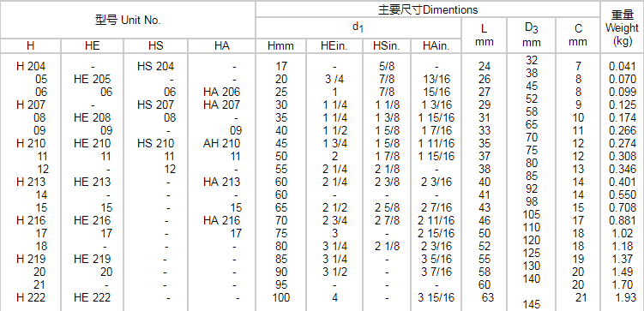Select the 'HE' unit column header

point(93,45)
